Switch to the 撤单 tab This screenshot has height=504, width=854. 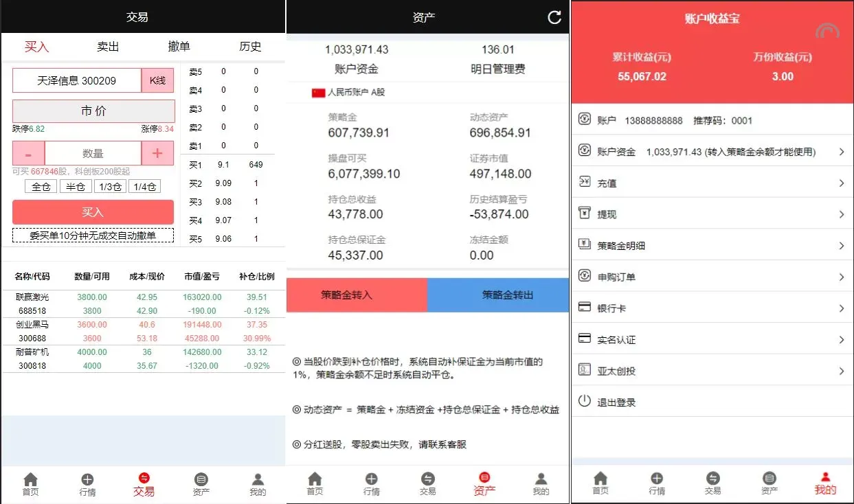click(179, 47)
